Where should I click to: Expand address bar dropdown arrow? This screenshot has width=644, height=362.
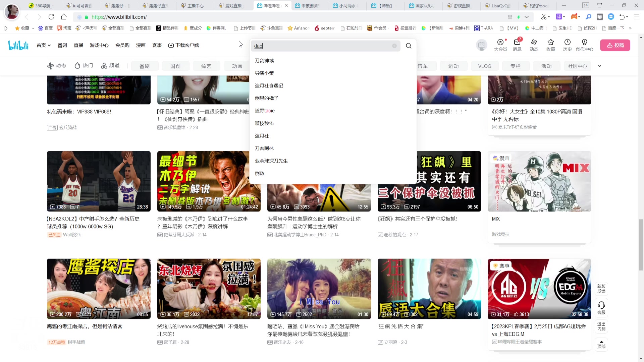click(x=527, y=17)
